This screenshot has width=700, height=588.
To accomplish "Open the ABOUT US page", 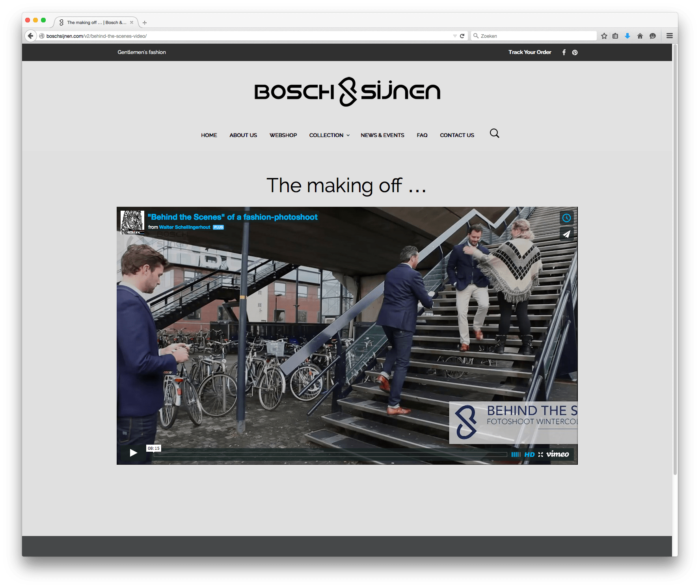I will pyautogui.click(x=243, y=135).
